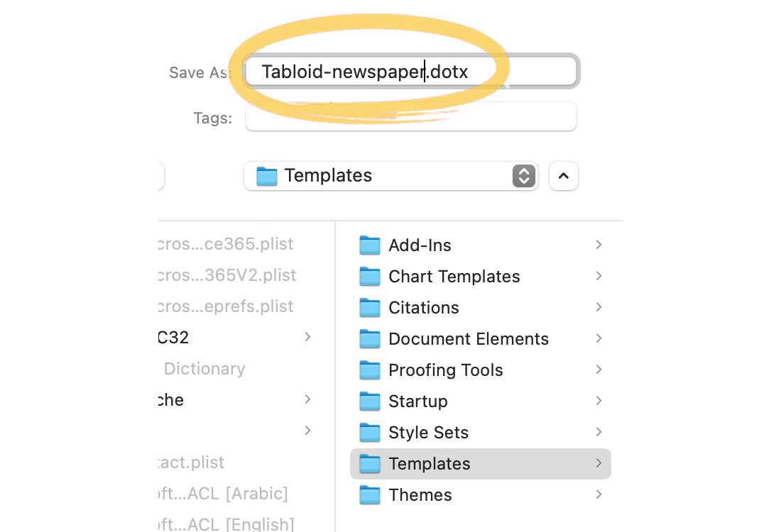Open the Chart Templates folder icon
The width and height of the screenshot is (781, 532).
click(370, 276)
